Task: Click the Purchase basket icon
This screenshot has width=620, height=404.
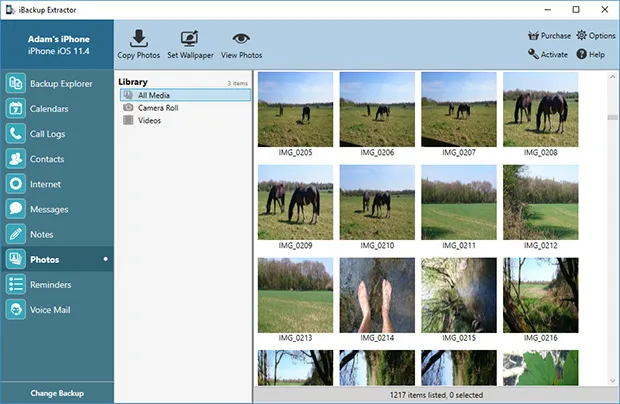Action: coord(533,36)
